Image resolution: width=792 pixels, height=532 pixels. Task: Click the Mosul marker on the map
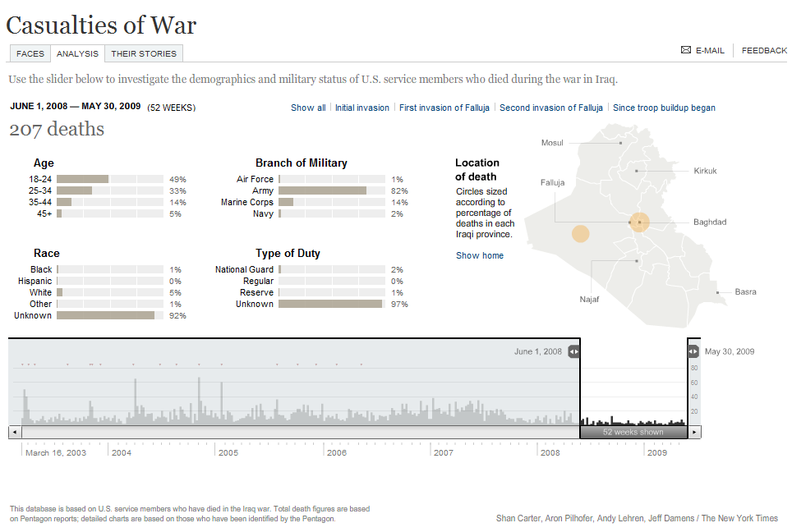pos(620,143)
